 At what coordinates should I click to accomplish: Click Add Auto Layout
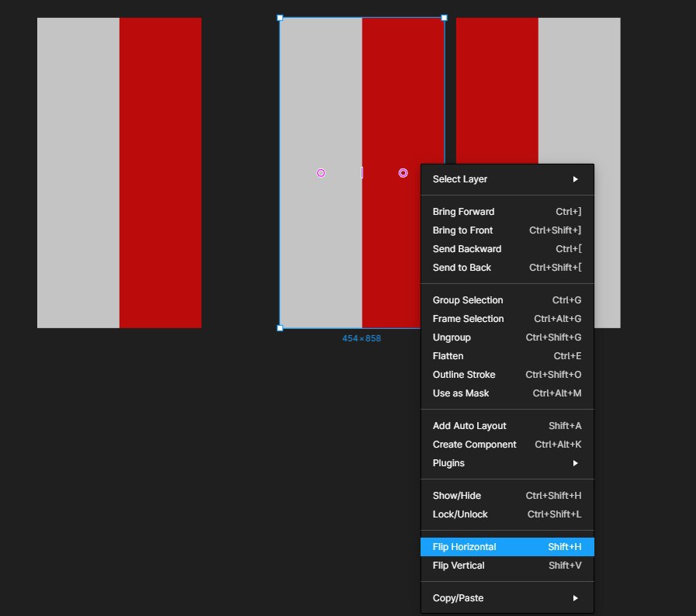[507, 426]
